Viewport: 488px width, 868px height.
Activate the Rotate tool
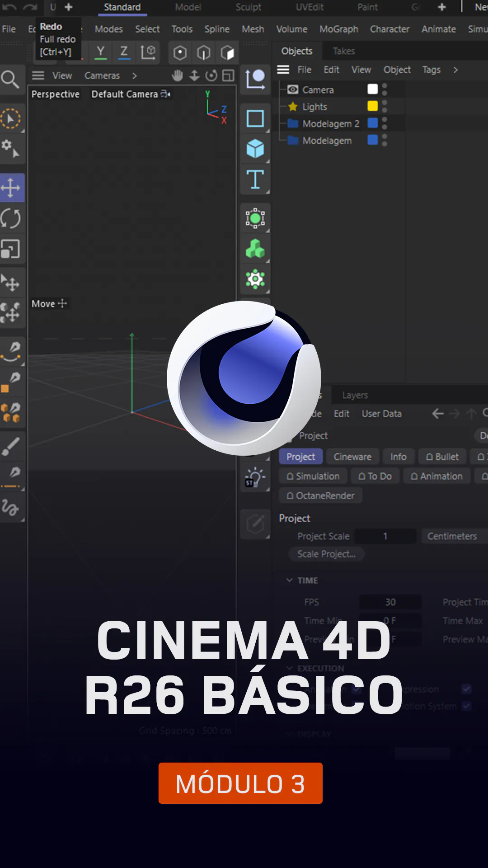point(11,218)
